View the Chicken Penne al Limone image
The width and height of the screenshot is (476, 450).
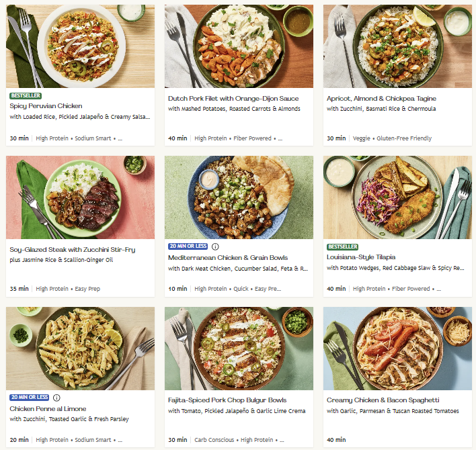click(80, 348)
